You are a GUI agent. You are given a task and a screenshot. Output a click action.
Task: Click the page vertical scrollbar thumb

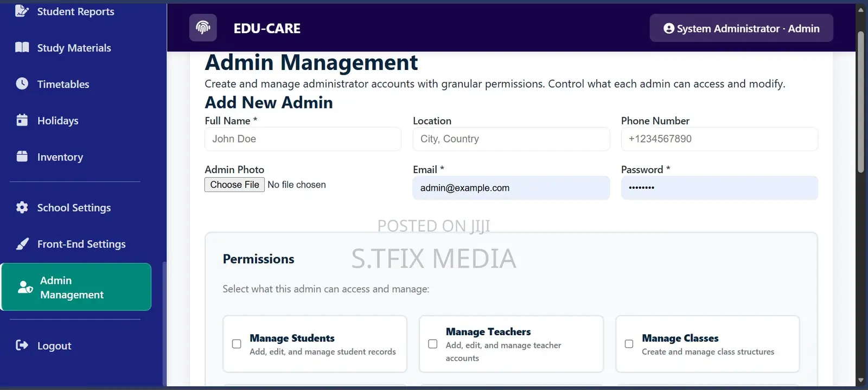click(860, 102)
